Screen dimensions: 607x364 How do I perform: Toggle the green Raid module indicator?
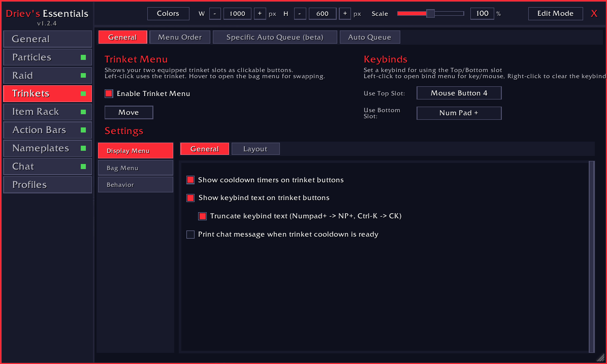83,76
